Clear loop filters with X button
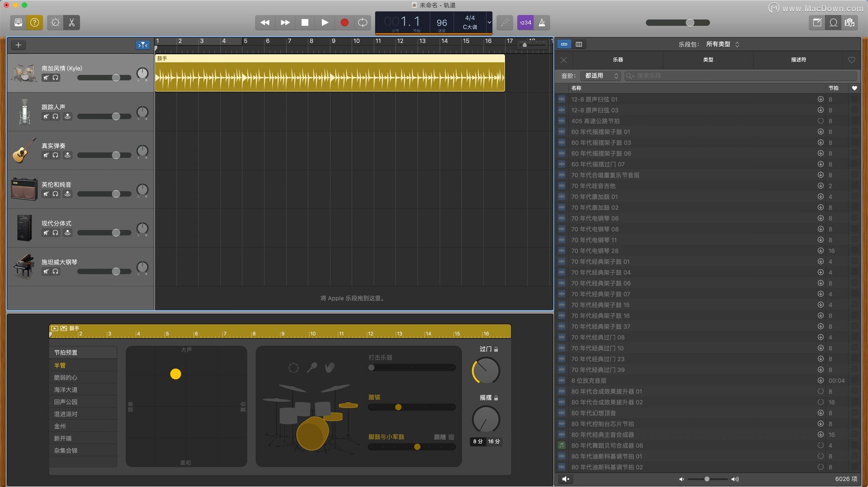This screenshot has height=487, width=868. pos(564,60)
